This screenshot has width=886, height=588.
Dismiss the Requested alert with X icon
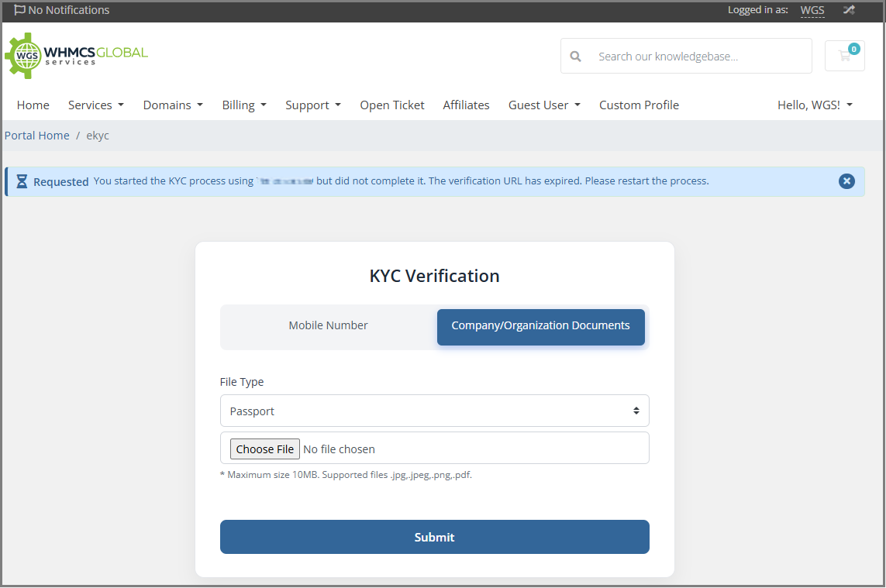point(846,181)
